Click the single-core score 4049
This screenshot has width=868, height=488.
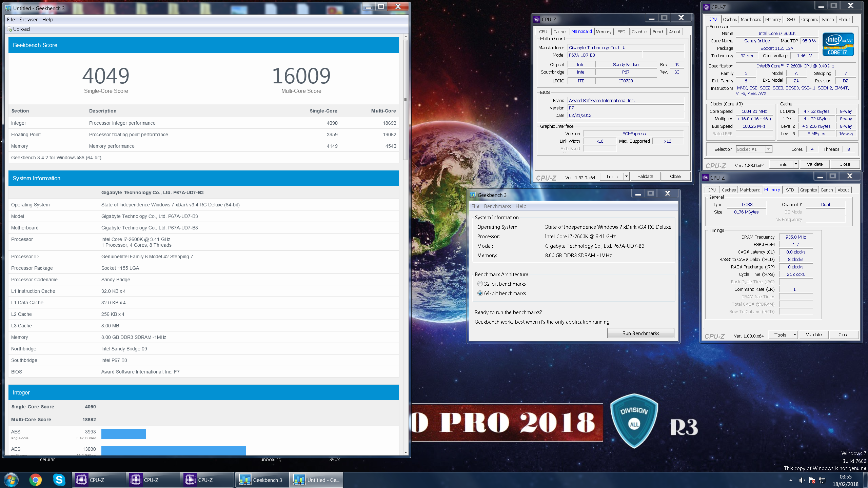coord(106,76)
